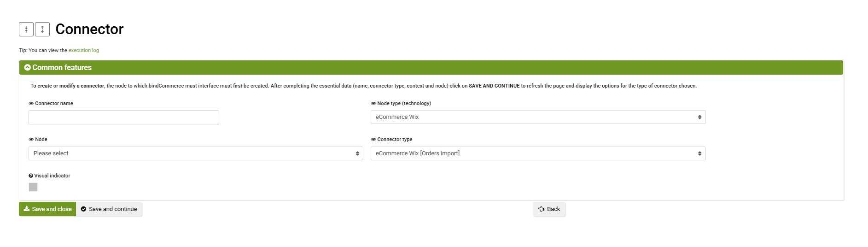Collapse the Common features section header
The height and width of the screenshot is (247, 868).
[x=431, y=67]
